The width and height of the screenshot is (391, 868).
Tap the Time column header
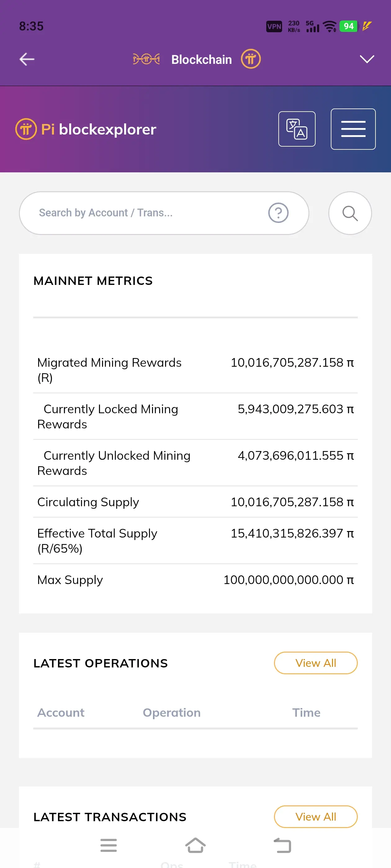click(306, 712)
